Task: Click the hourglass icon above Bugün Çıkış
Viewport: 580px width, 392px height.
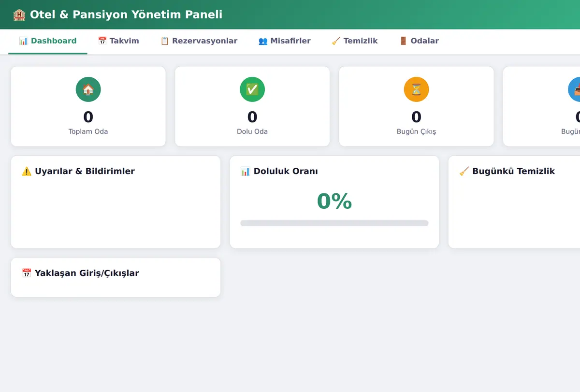Action: point(416,89)
